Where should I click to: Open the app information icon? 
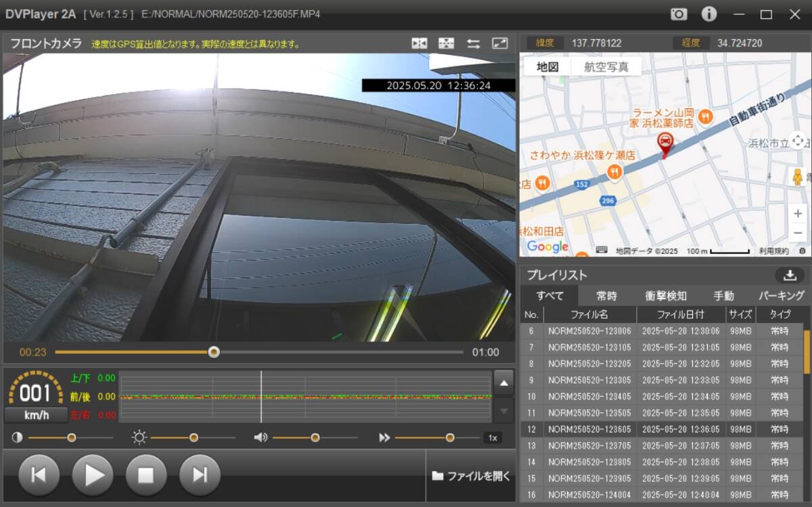coord(708,14)
